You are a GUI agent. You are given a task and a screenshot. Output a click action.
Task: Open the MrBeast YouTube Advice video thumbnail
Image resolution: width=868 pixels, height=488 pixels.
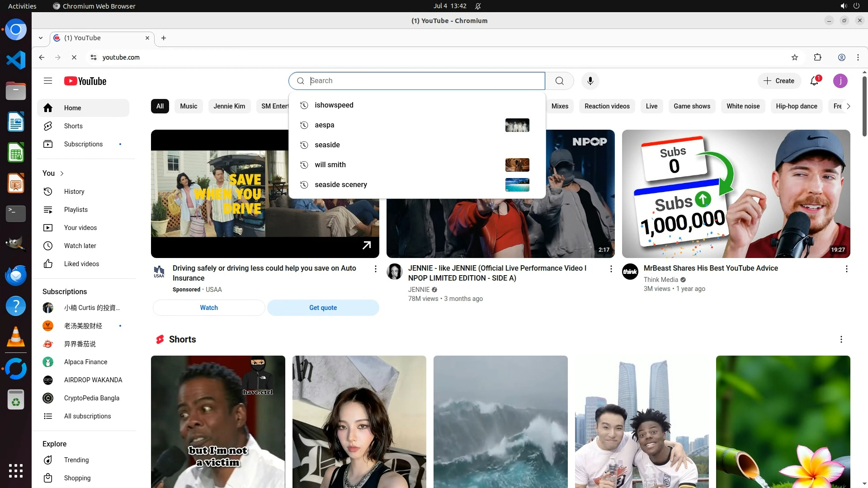pyautogui.click(x=736, y=194)
